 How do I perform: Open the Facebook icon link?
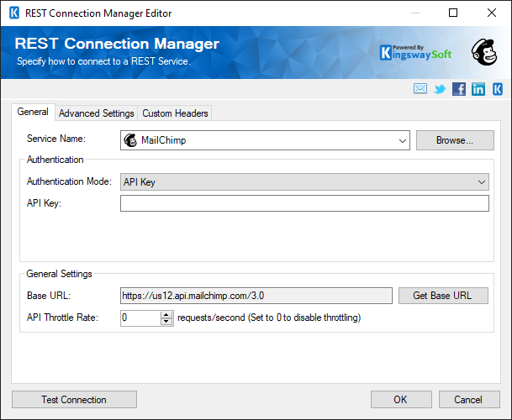tap(459, 89)
